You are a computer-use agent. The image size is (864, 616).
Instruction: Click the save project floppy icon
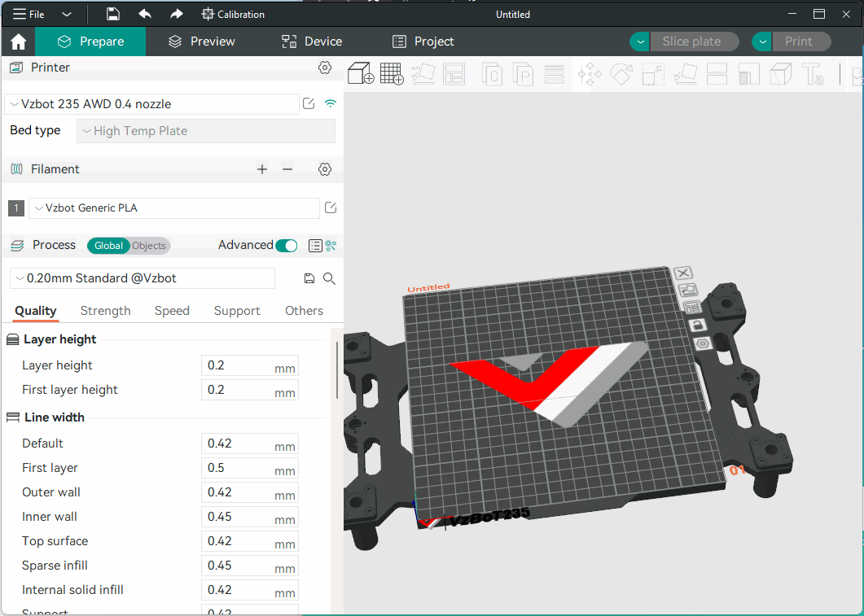113,14
